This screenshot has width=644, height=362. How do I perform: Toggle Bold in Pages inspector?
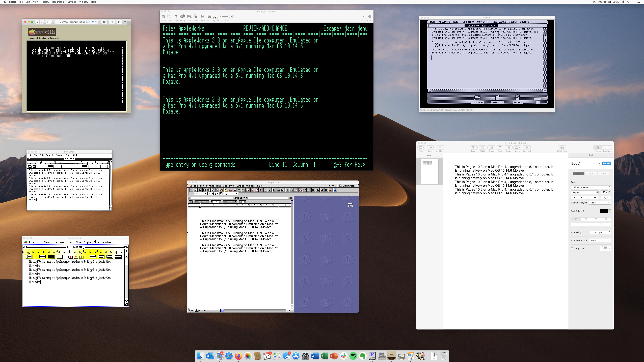[575, 197]
